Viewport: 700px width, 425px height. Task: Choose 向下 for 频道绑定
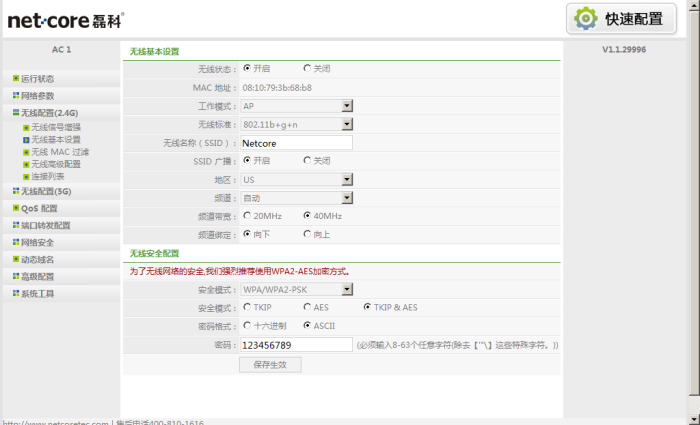(x=247, y=233)
